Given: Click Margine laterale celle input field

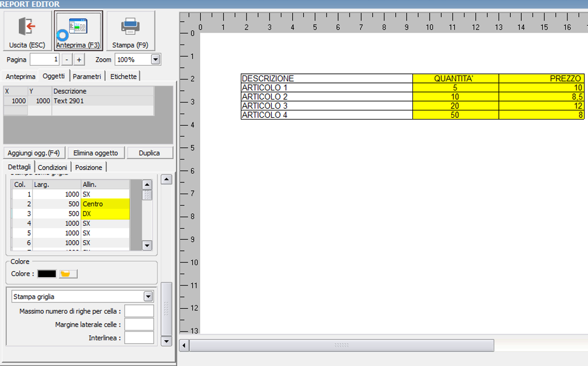Looking at the screenshot, I should [139, 324].
